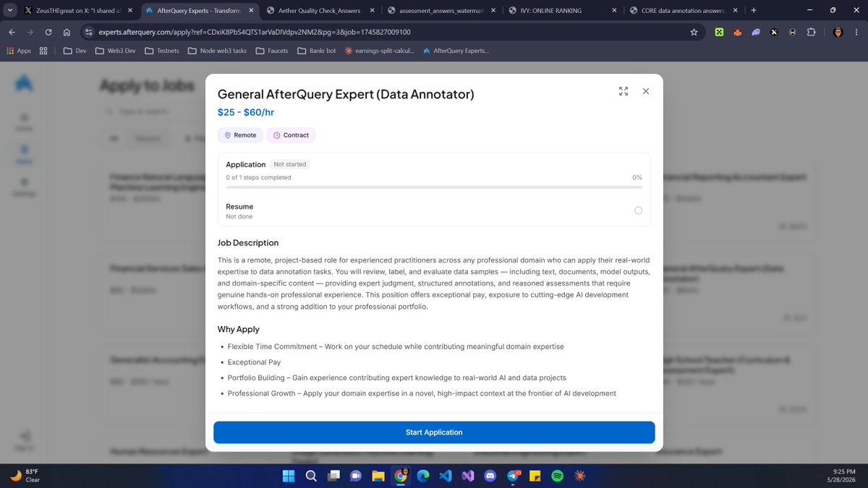Open Telegram from the taskbar
Screen dimensions: 868x488
click(x=513, y=476)
